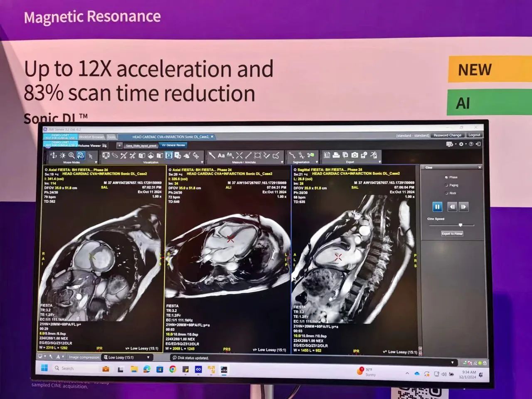
Task: Switch to the Worklist Browser tab
Action: pos(91,137)
